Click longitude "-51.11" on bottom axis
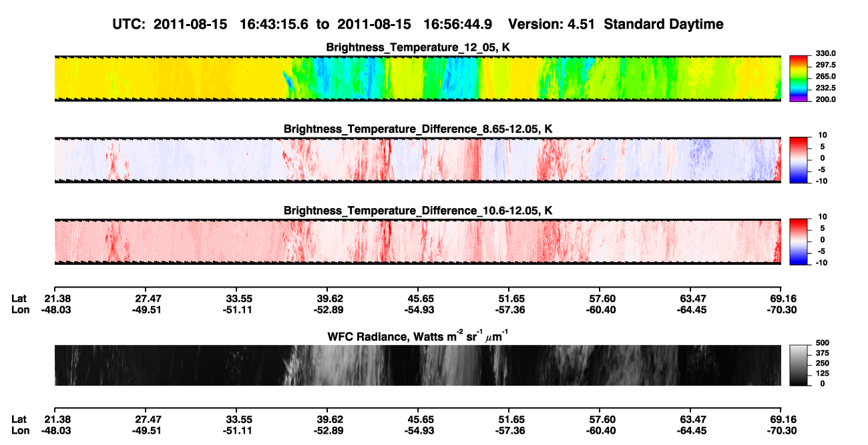Image resolution: width=868 pixels, height=445 pixels. (238, 430)
